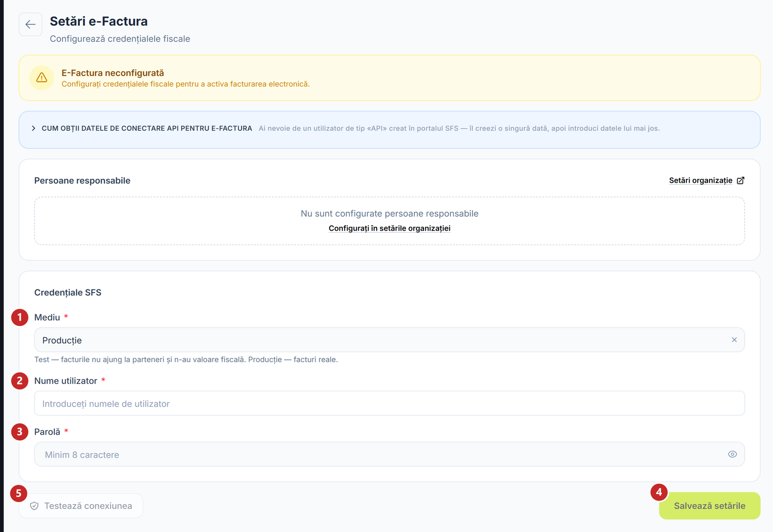
Task: Expand the API connection instructions chevron
Action: click(x=33, y=128)
